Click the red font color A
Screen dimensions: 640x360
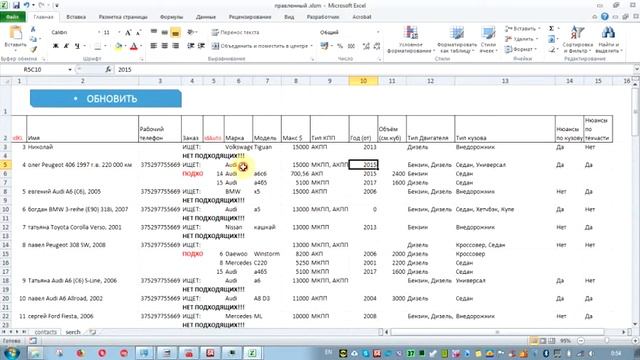click(133, 46)
